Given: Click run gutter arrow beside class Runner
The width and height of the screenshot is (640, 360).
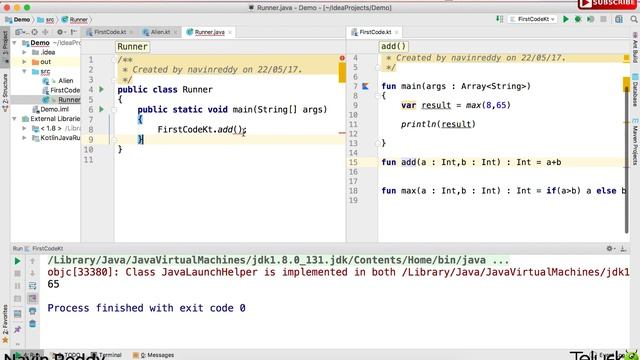Looking at the screenshot, I should tap(102, 89).
